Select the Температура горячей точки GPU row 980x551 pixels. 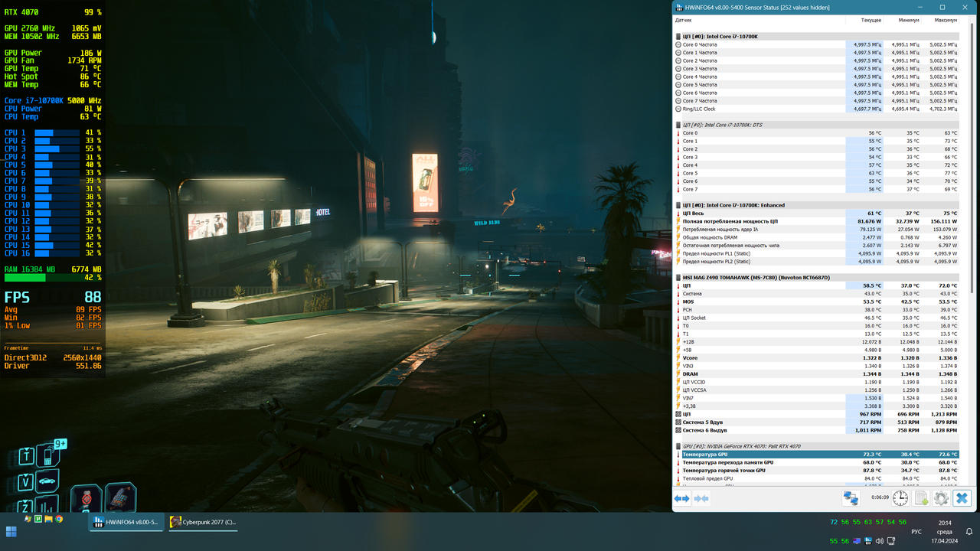[820, 471]
